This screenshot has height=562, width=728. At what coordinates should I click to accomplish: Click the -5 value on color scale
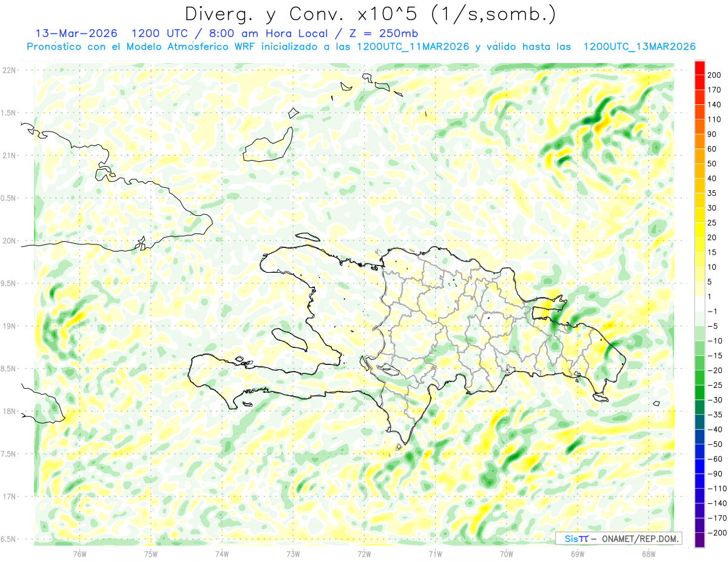pos(712,326)
